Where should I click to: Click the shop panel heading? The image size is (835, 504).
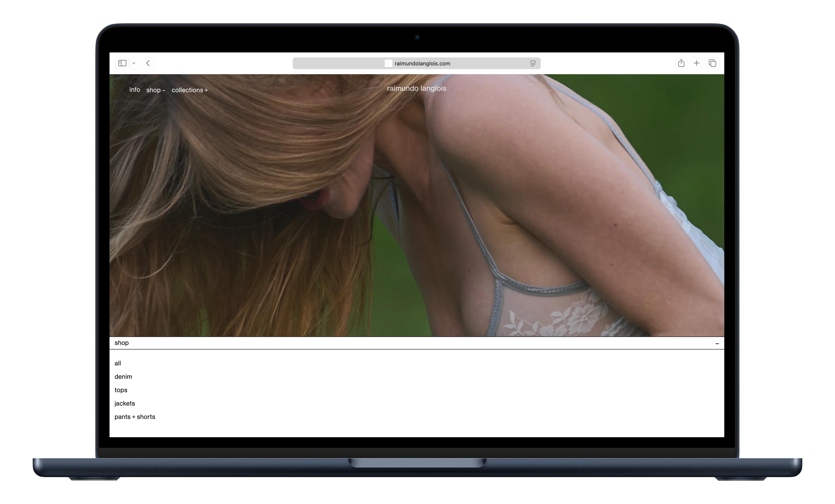pos(122,343)
